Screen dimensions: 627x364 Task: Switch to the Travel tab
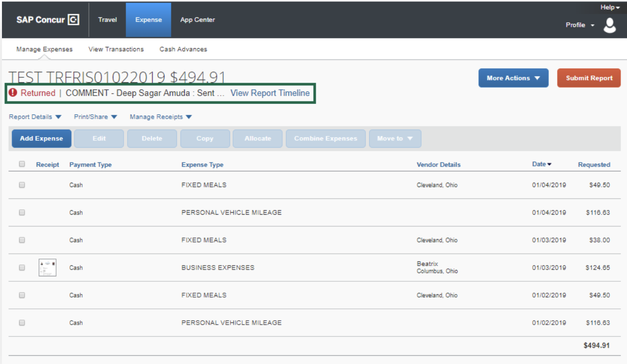[107, 20]
